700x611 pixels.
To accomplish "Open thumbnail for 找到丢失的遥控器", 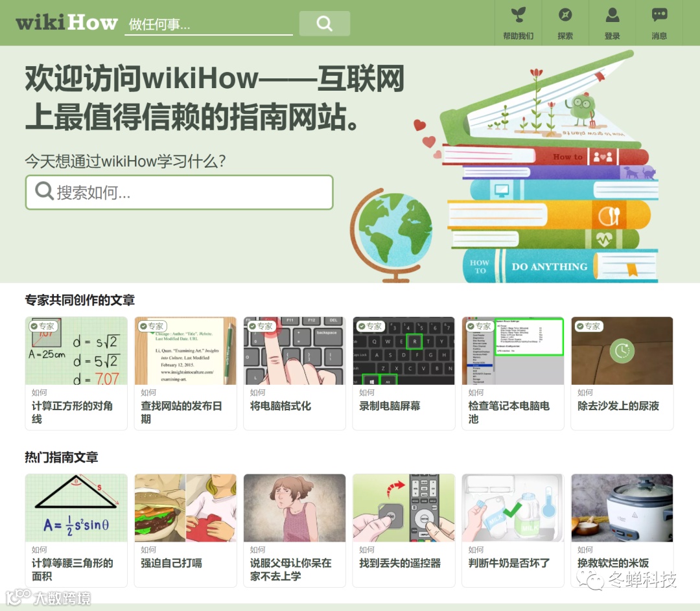I will pos(404,508).
